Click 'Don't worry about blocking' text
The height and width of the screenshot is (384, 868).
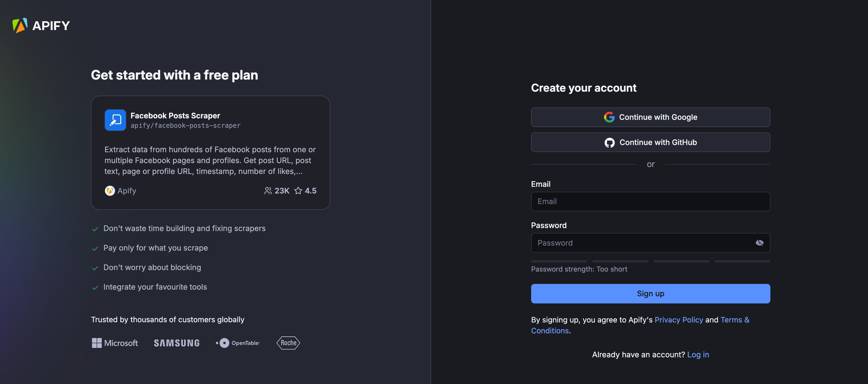pyautogui.click(x=152, y=268)
